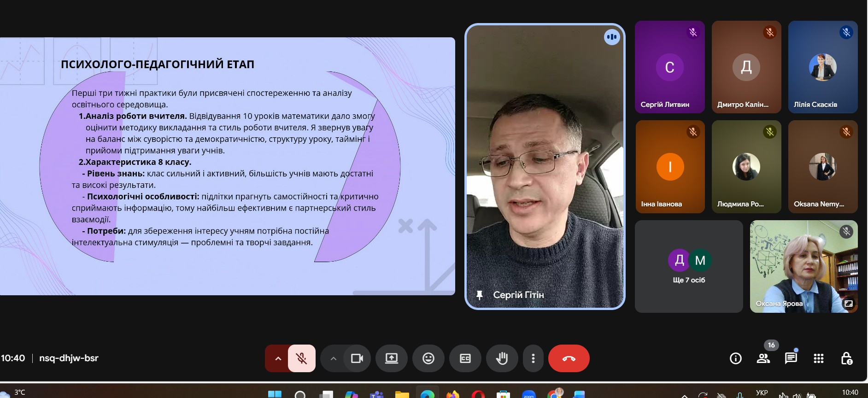
Task: Open the shared presentation slide
Action: click(228, 166)
